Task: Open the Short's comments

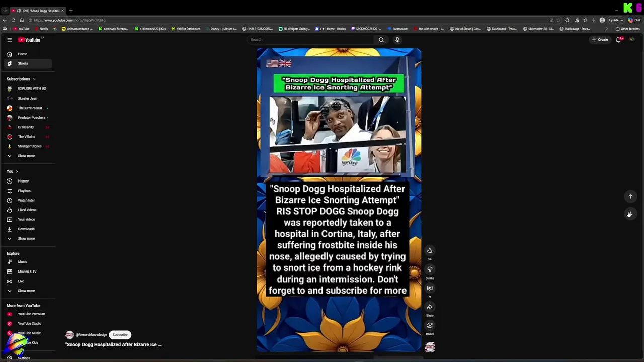Action: (x=430, y=288)
